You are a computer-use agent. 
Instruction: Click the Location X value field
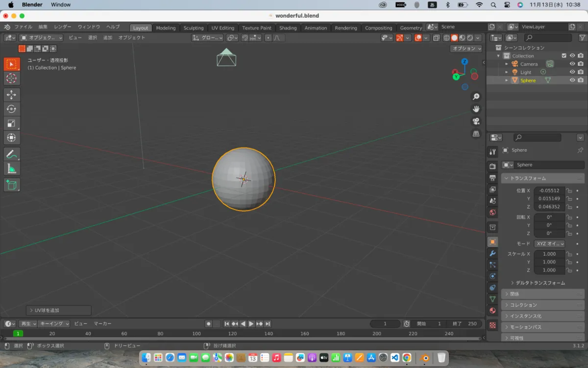549,191
